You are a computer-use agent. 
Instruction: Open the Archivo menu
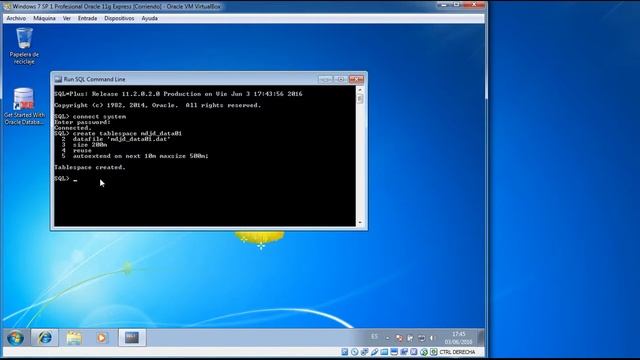pyautogui.click(x=16, y=18)
